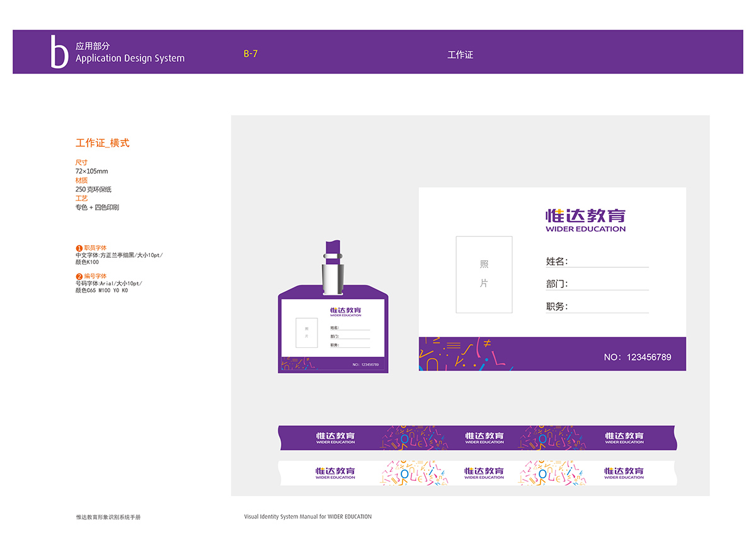Click the middle logo on the white lanyard

pyautogui.click(x=484, y=473)
